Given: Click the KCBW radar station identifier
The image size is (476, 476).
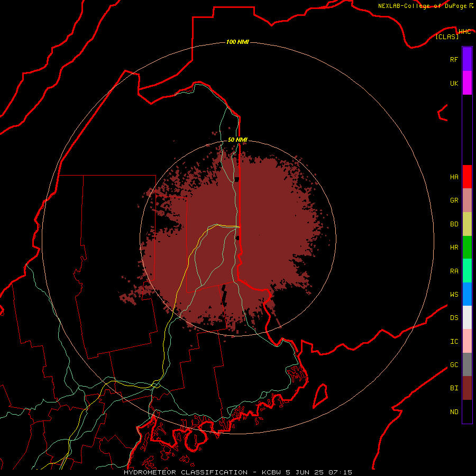Looking at the screenshot, I should (271, 472).
